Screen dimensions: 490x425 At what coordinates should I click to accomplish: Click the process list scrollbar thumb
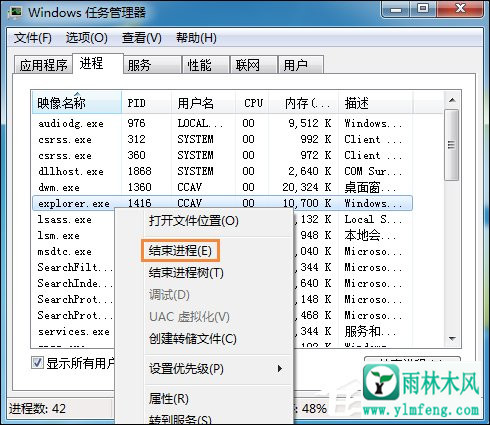tap(452, 145)
